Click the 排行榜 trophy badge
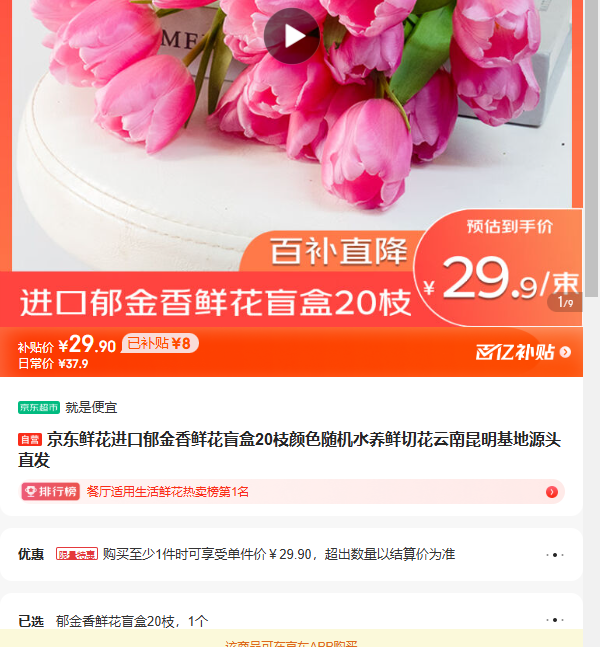This screenshot has width=600, height=647. click(x=51, y=491)
